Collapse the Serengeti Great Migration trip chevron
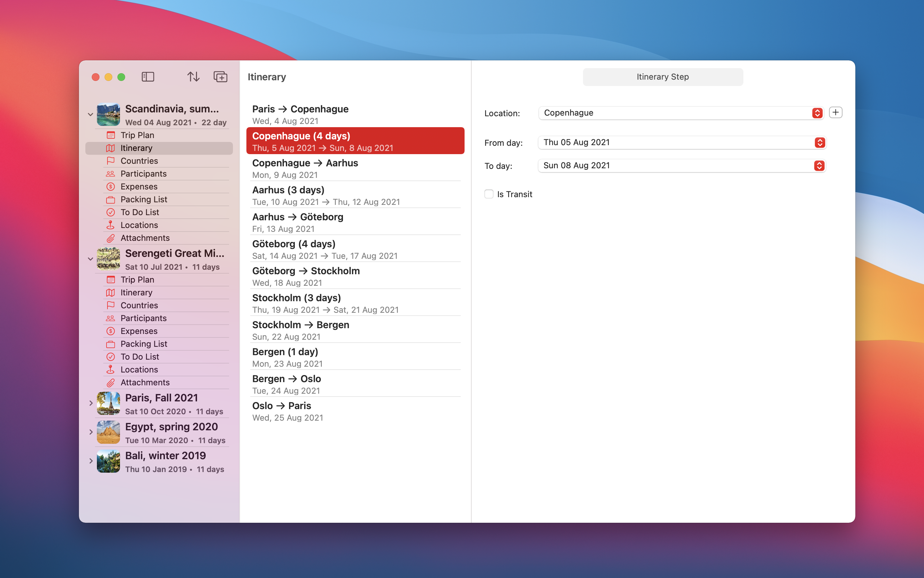Viewport: 924px width, 578px height. click(x=90, y=259)
